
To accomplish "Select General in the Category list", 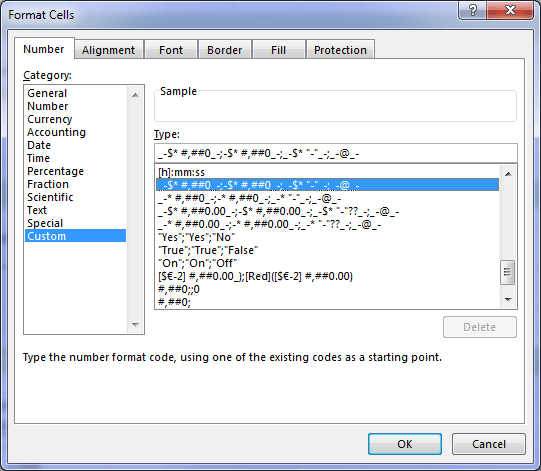I will (x=75, y=93).
